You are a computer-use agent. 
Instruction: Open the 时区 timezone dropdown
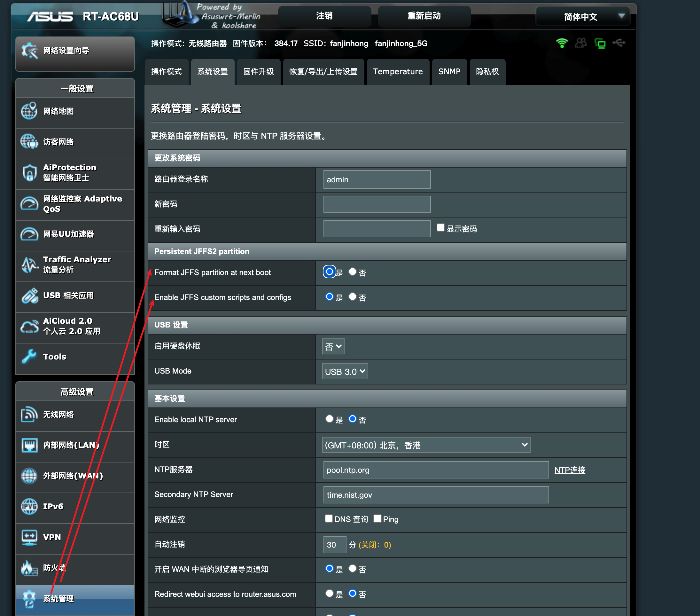point(426,445)
